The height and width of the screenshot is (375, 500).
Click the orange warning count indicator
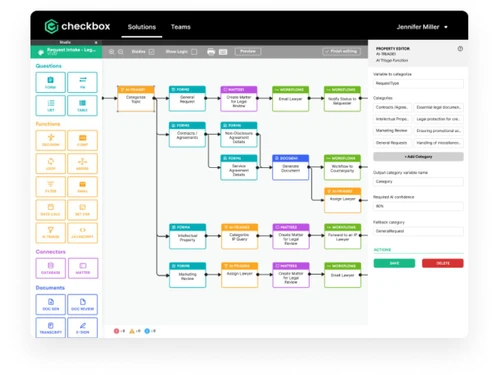click(135, 331)
